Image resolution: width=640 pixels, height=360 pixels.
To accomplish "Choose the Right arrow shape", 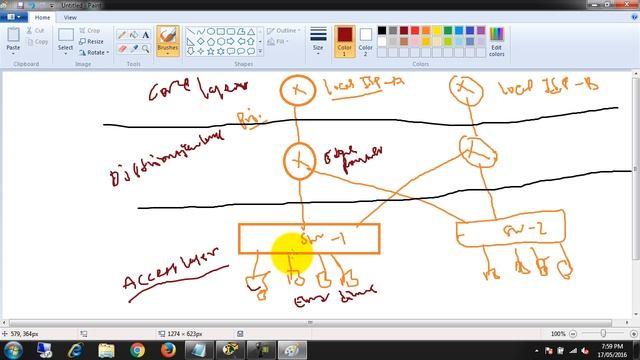I will (231, 41).
